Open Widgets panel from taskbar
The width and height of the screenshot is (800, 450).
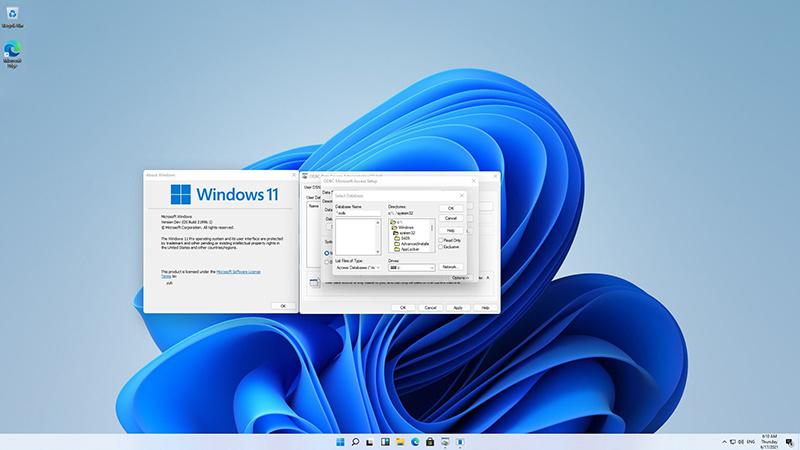click(x=385, y=442)
